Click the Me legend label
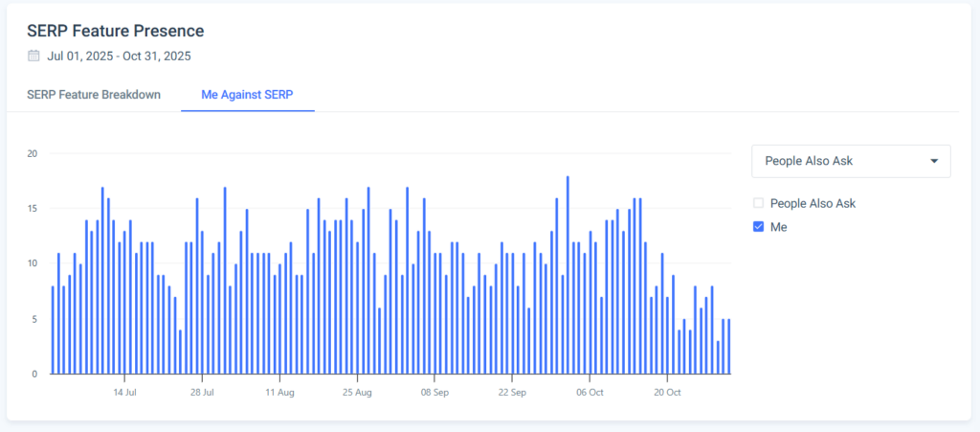Image resolution: width=980 pixels, height=432 pixels. (x=778, y=227)
